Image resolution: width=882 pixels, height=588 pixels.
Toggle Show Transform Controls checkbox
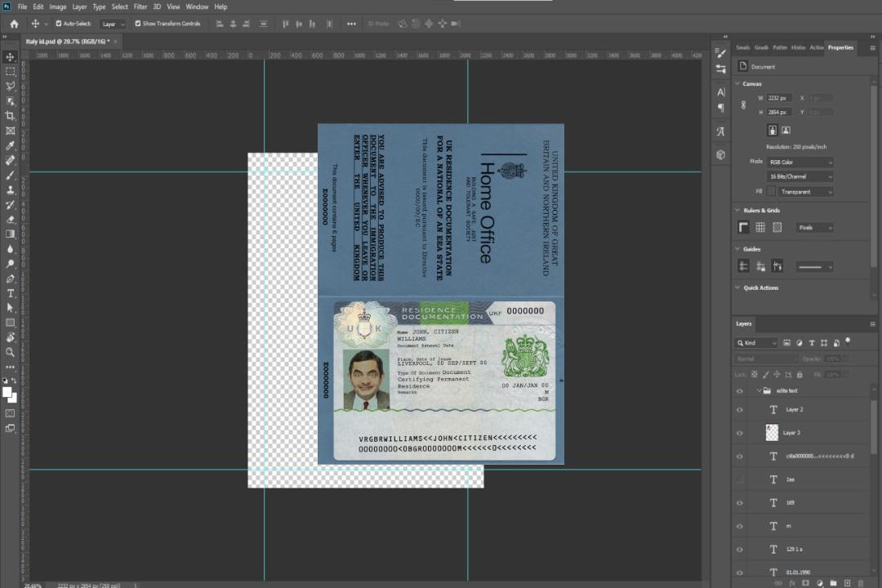(x=138, y=24)
